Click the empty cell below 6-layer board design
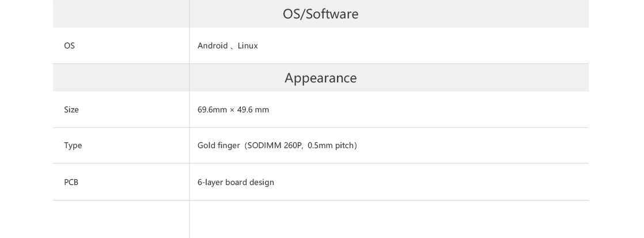 click(389, 219)
